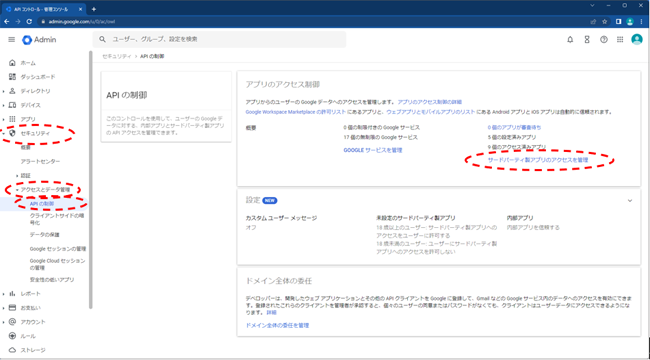Screen dimensions: 650x360
Task: Open the main hamburger menu
Action: 12,40
